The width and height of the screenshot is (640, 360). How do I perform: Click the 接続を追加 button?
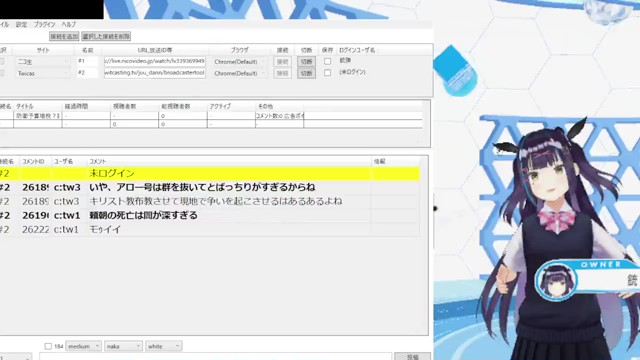(64, 36)
